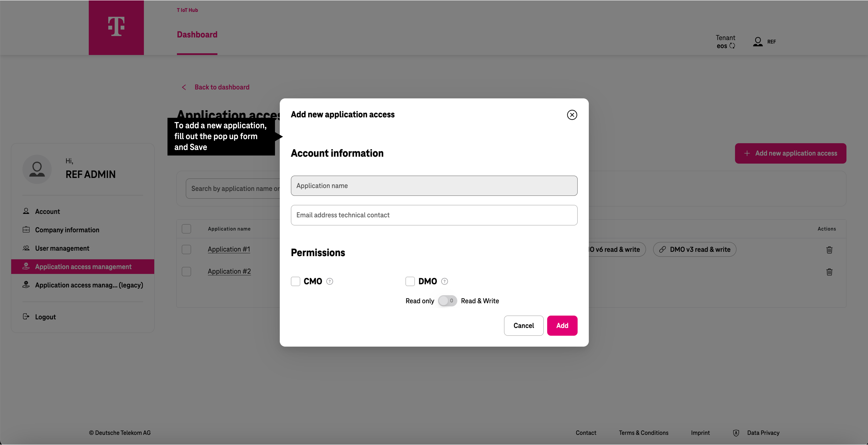Open the Logout menu entry

45,317
